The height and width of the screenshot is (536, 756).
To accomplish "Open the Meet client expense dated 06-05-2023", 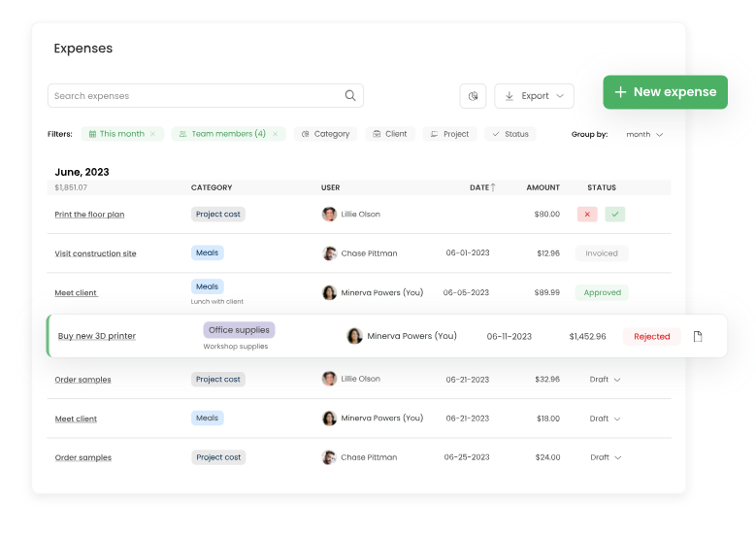I will 76,293.
